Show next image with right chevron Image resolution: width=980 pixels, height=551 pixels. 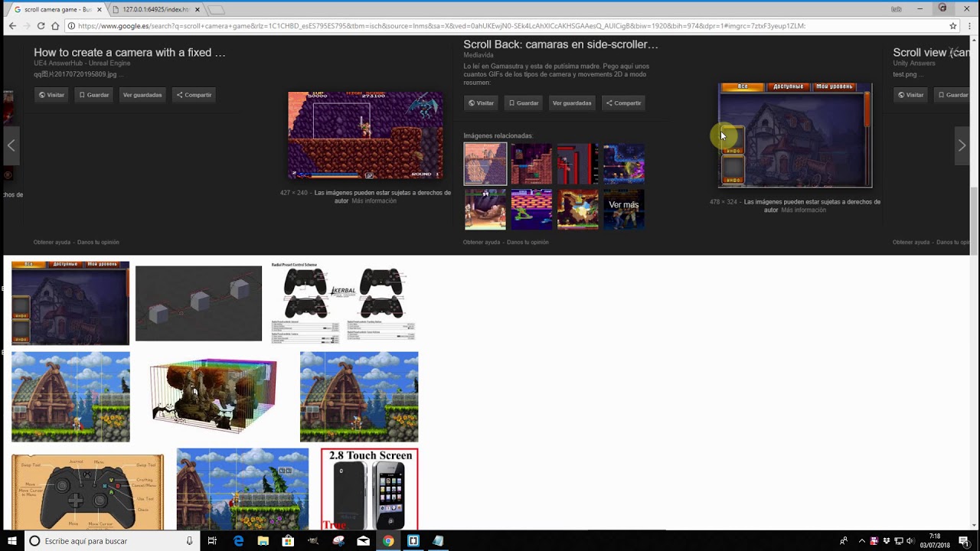pyautogui.click(x=962, y=145)
